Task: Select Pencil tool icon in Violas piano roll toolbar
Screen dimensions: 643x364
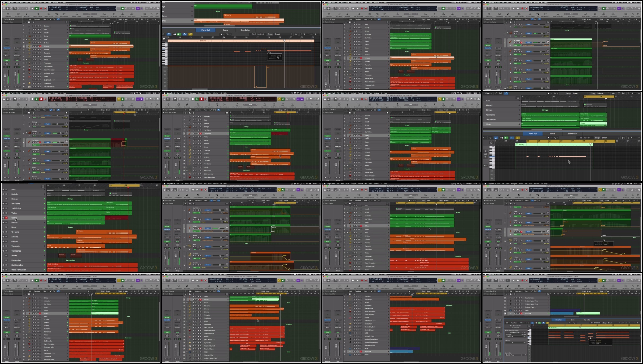Action: click(555, 138)
